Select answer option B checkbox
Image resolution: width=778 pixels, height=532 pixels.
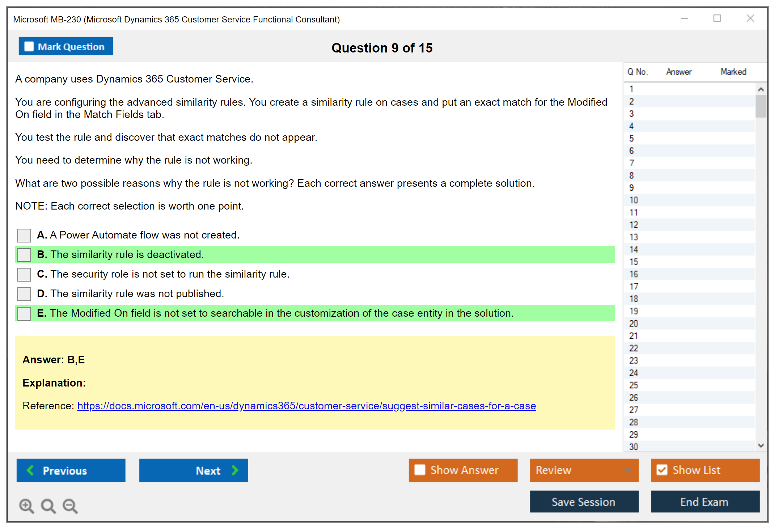24,255
